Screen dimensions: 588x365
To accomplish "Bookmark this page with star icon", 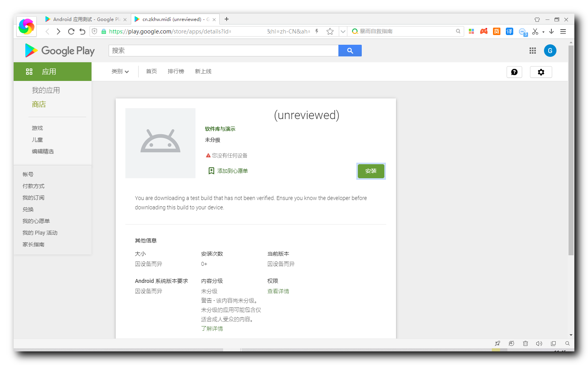I will (330, 32).
